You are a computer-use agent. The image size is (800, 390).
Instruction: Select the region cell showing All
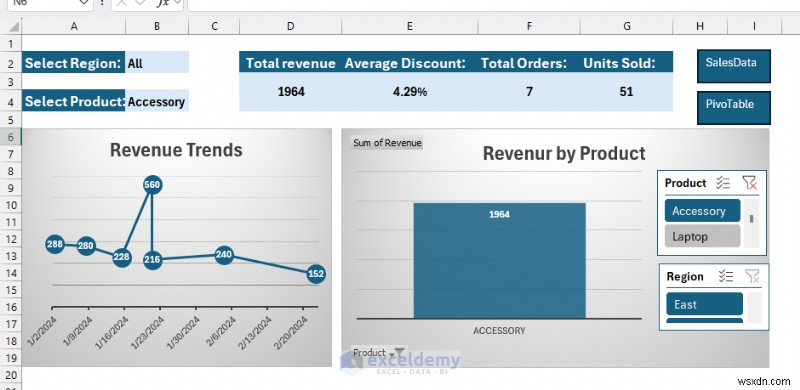(157, 63)
